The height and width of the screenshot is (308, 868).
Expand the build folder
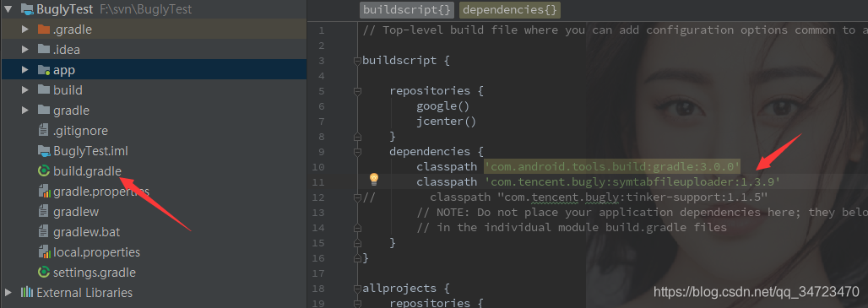25,90
